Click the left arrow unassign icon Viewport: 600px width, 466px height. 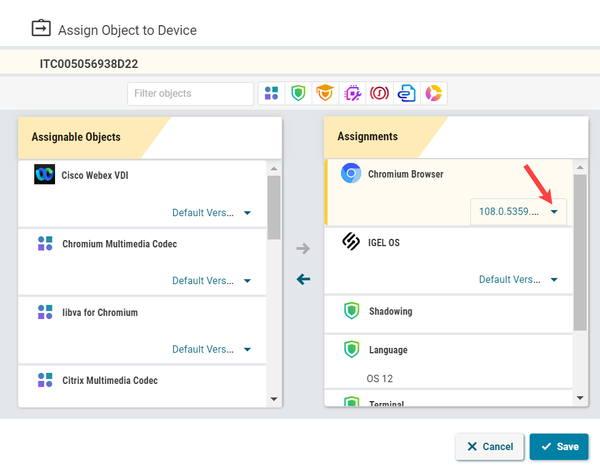click(x=304, y=279)
